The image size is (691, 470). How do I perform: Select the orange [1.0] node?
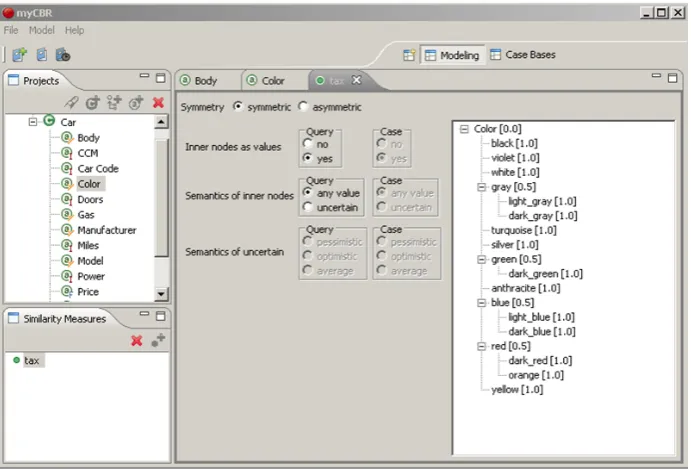[536, 375]
